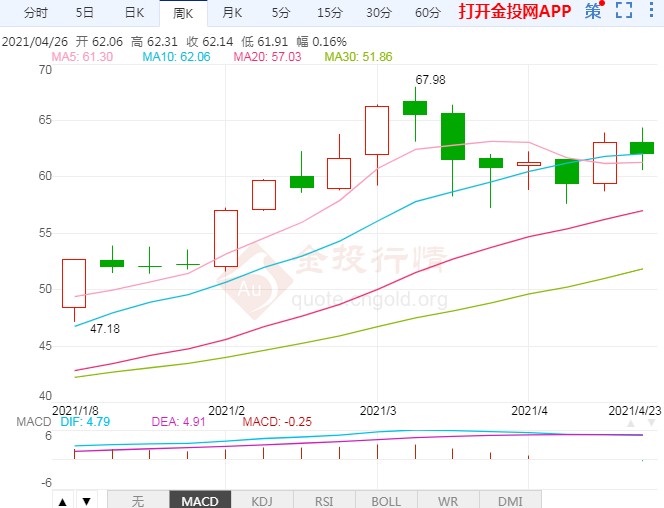Open the vertical three-dot more menu

click(x=650, y=12)
